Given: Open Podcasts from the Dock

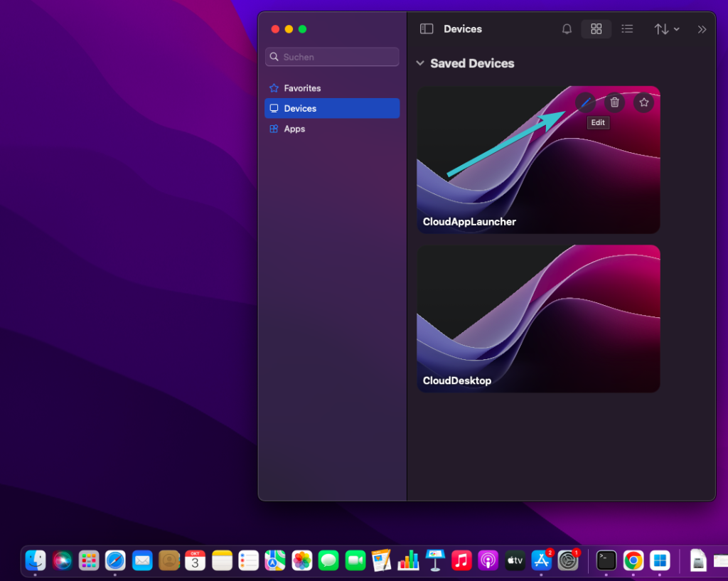Looking at the screenshot, I should point(488,560).
